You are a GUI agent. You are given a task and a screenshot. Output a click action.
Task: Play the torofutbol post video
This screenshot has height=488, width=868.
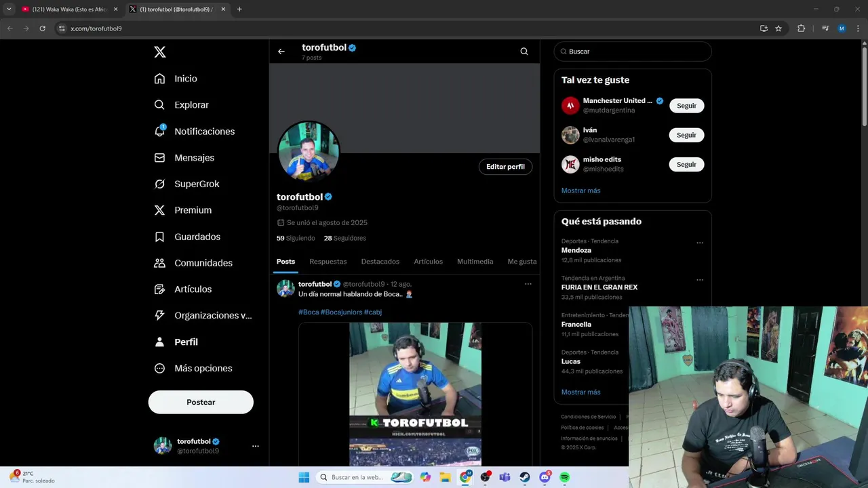tap(415, 394)
